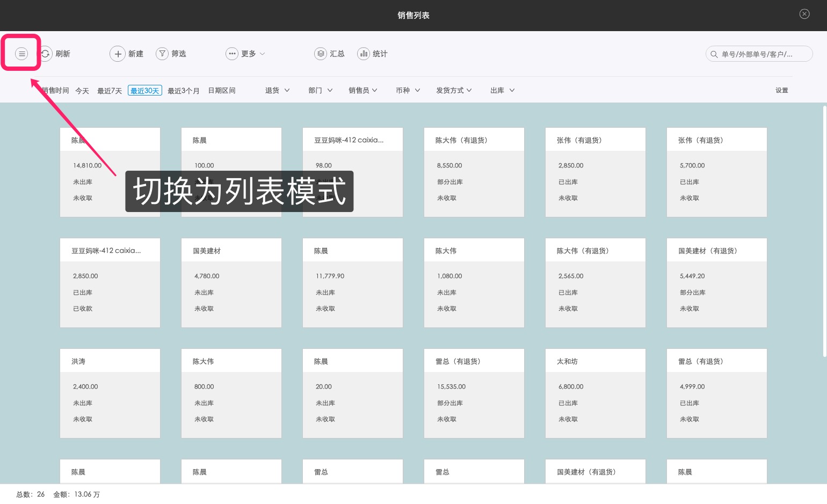Open the 豆豆妈咪-412 card with 2,850.00
Screen dimensions: 827x504
[x=110, y=283]
